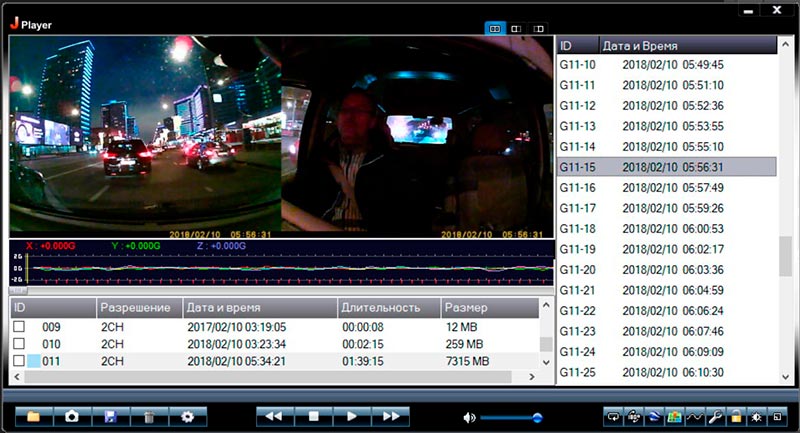
Task: Click the save floppy disk icon
Action: pyautogui.click(x=110, y=416)
